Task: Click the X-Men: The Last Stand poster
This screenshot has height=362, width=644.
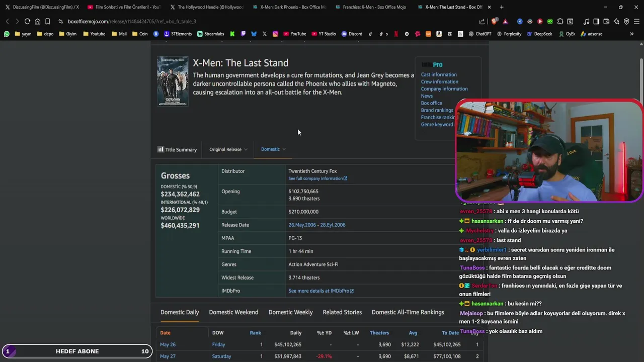Action: point(173,81)
